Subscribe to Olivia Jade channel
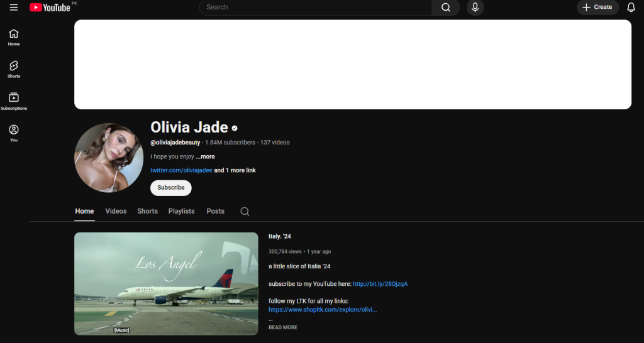644x343 pixels. point(170,188)
